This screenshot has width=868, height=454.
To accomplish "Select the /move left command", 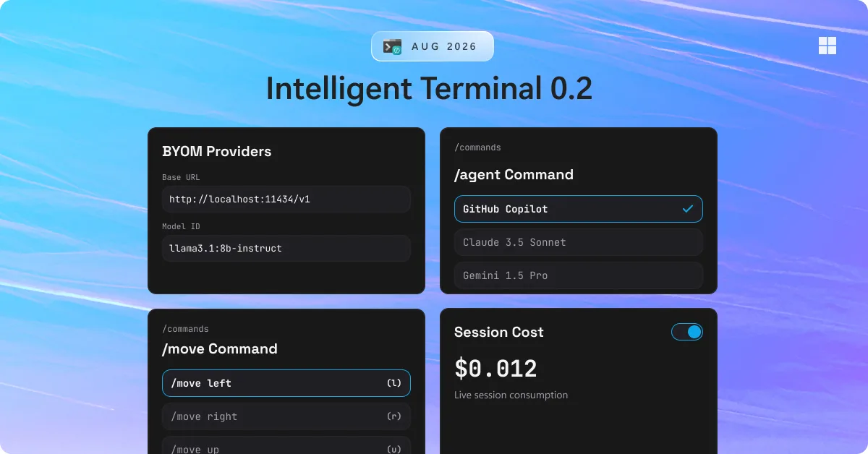I will [x=286, y=383].
